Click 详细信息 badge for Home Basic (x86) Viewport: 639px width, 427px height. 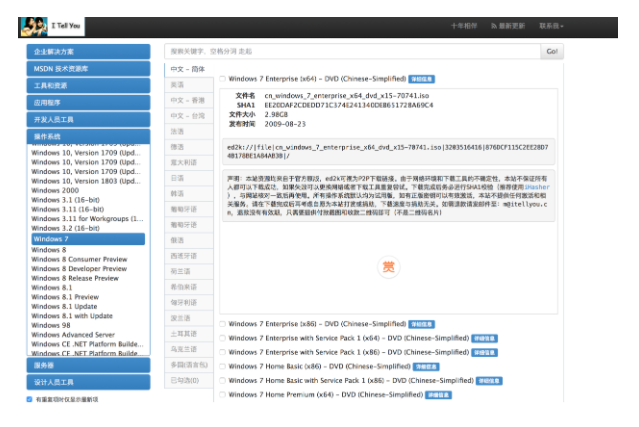(x=426, y=367)
